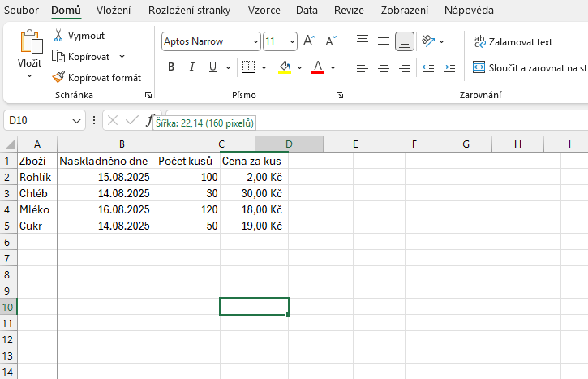Select column G header
Image resolution: width=588 pixels, height=379 pixels.
pos(466,144)
